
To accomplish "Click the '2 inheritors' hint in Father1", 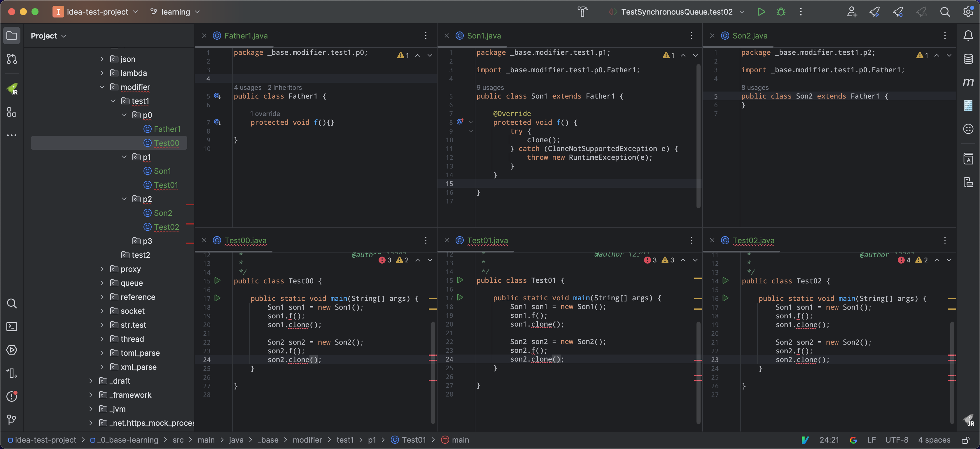I will [x=285, y=87].
